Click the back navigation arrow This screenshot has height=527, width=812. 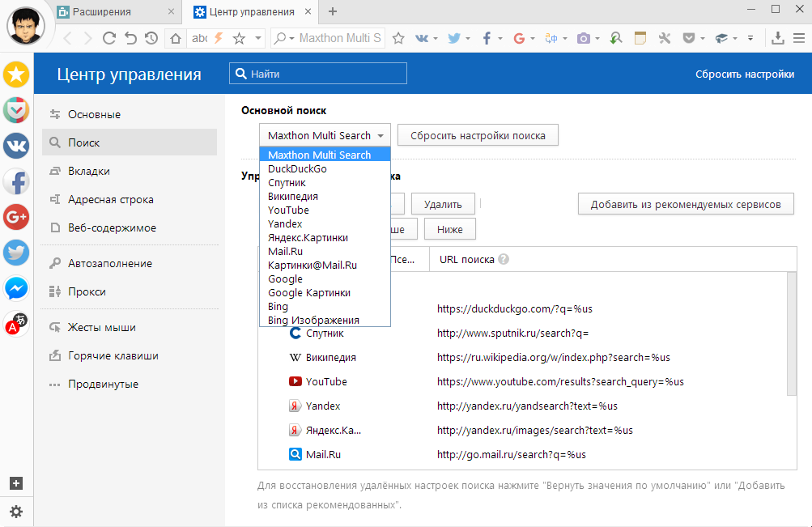(x=67, y=38)
